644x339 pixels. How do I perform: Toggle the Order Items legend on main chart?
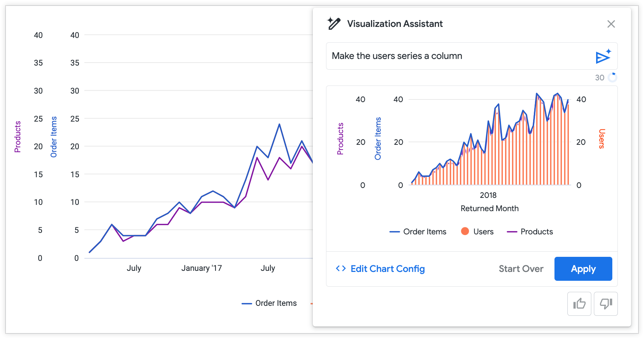tap(269, 303)
